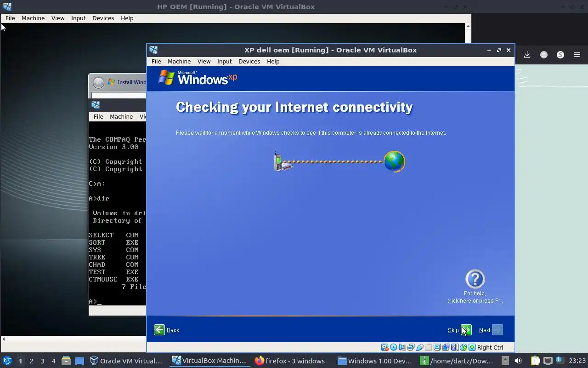Click the XP dell oem window title icon

click(x=153, y=50)
